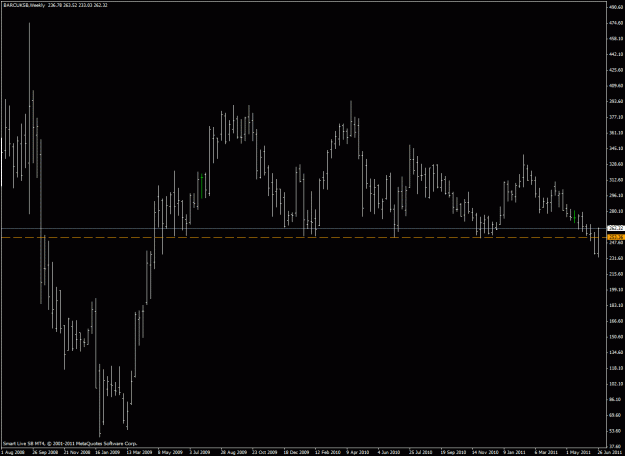Click the 28 Aug 2009 date label
The image size is (625, 456).
(233, 453)
